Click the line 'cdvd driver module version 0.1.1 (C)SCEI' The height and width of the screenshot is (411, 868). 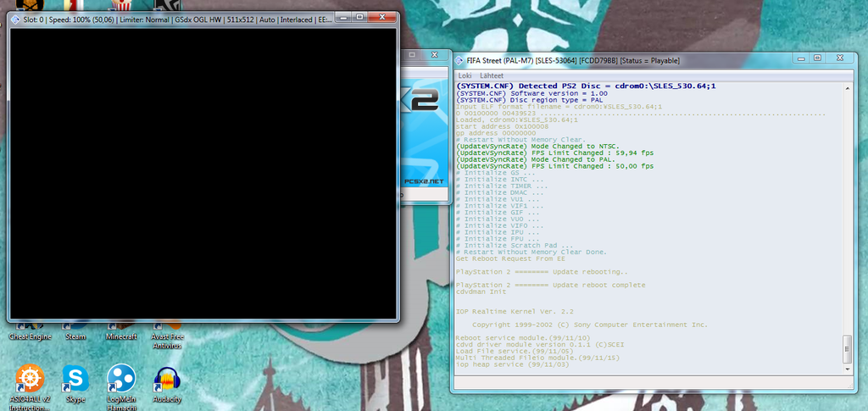(x=540, y=345)
